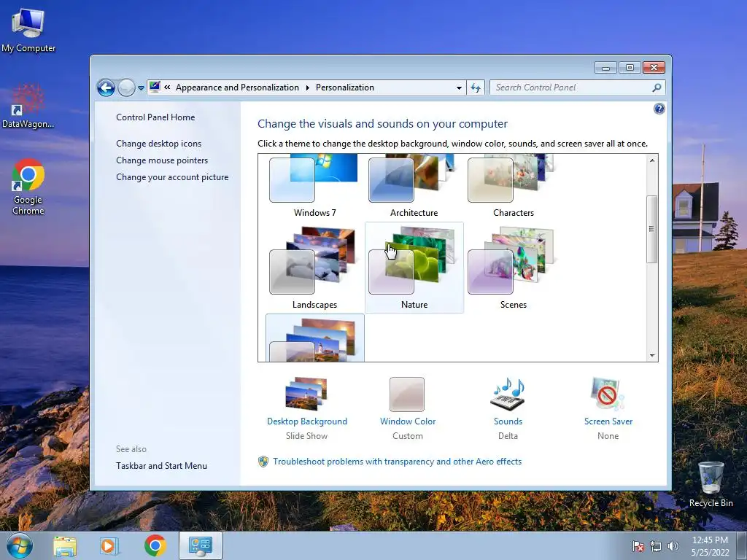Open Sounds keyboard icon

(x=508, y=394)
